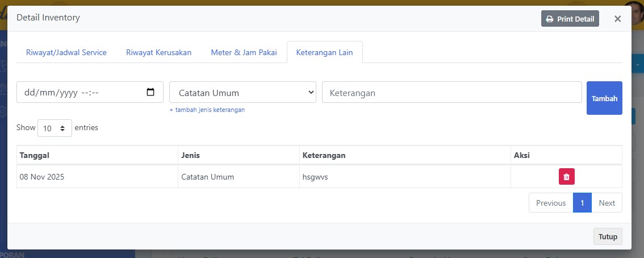Click the Tutup button
Screen dimensions: 644x258
[x=607, y=236]
